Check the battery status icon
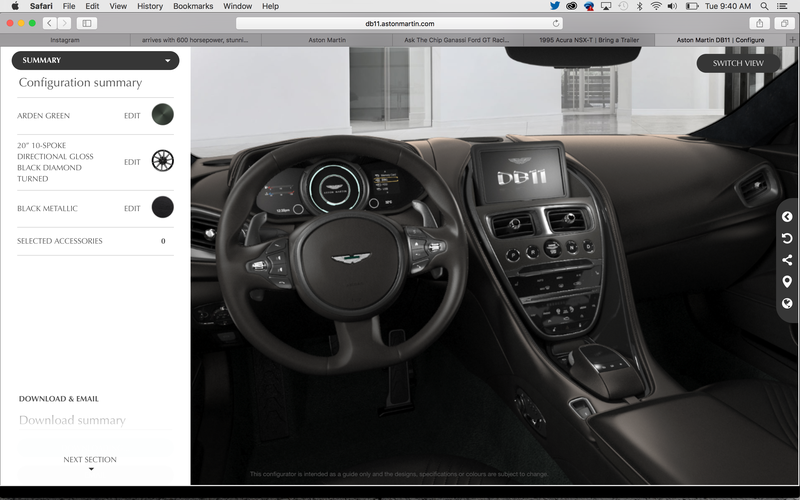The image size is (800, 500). (x=691, y=6)
